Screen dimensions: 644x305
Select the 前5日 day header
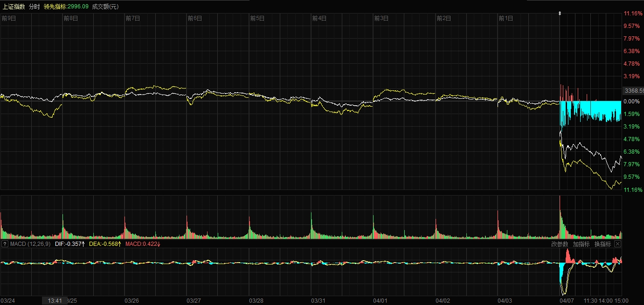(x=257, y=19)
